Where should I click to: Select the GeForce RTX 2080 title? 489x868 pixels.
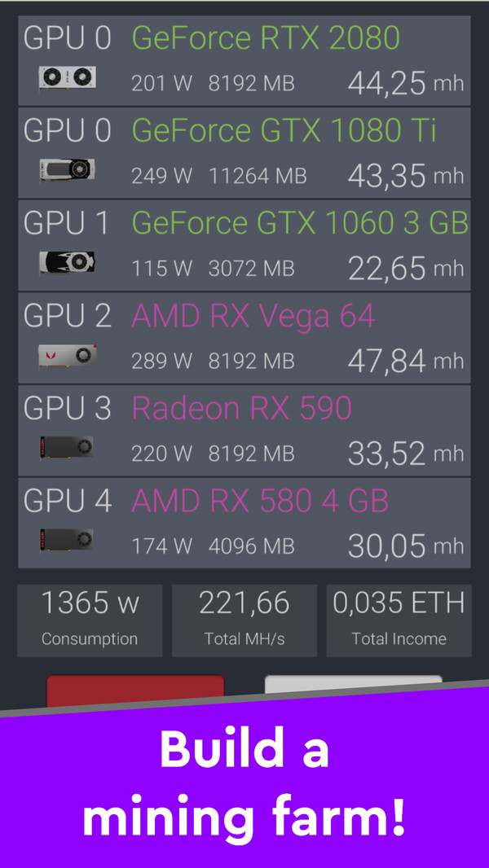(x=266, y=38)
